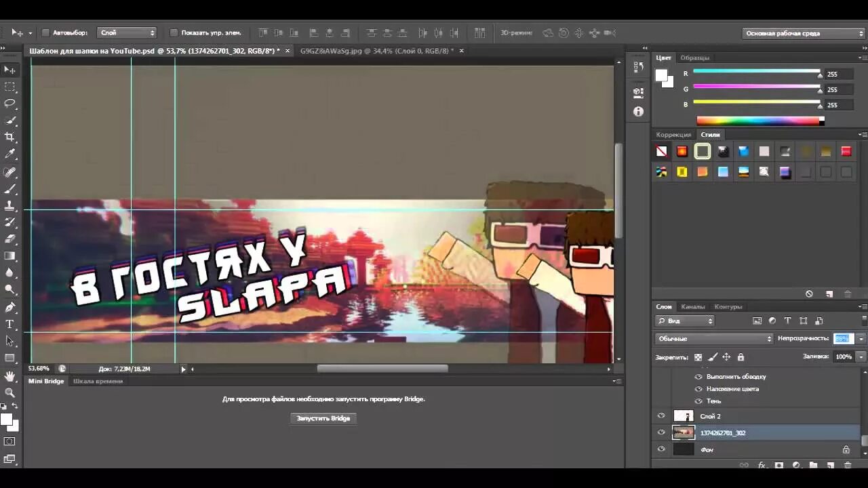Close the YouTube.psd document tab
The width and height of the screenshot is (868, 488).
(288, 51)
